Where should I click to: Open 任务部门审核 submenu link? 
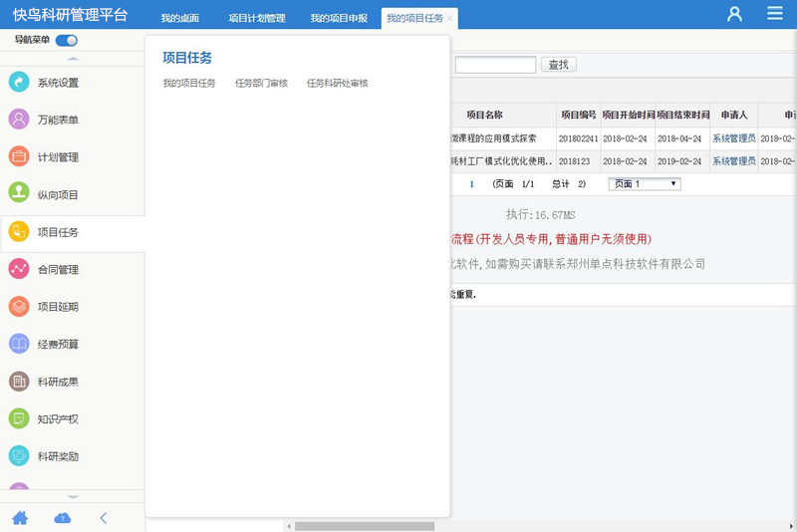click(261, 83)
